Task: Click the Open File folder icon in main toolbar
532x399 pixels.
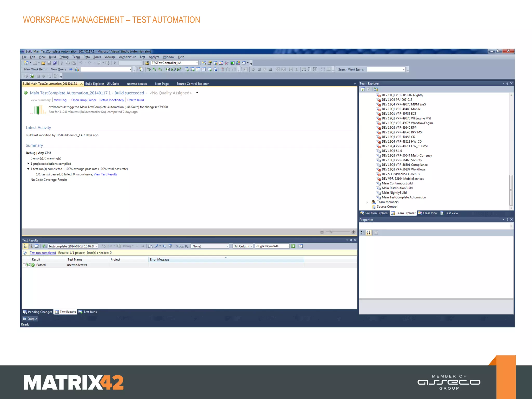Action: (43, 63)
